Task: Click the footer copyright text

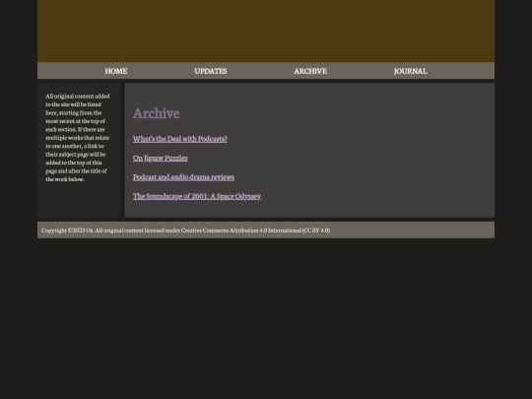Action: click(185, 230)
